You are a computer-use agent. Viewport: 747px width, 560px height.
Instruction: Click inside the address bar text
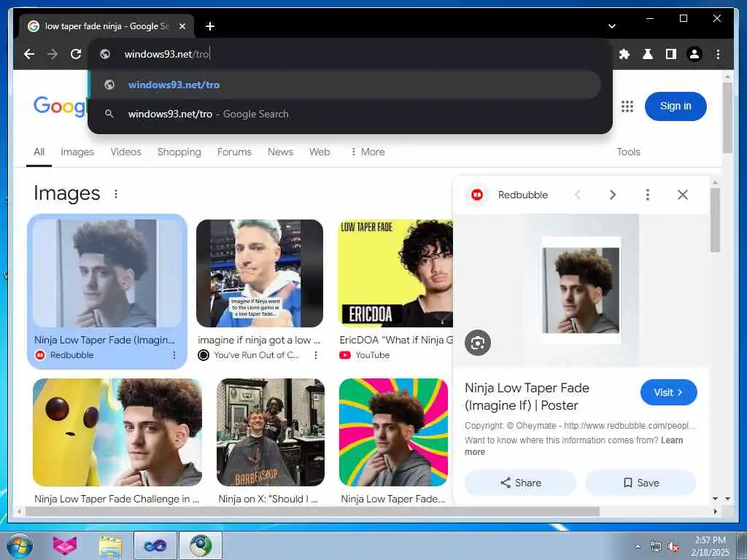pos(167,54)
